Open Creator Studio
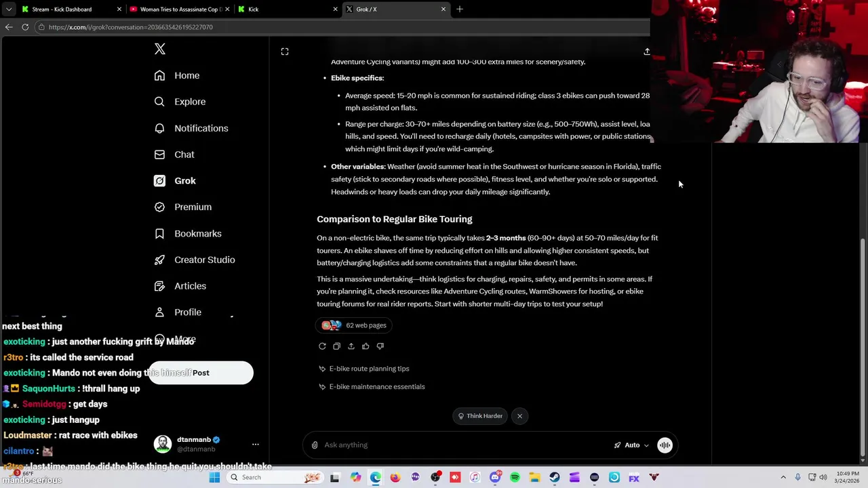The width and height of the screenshot is (868, 488). click(x=195, y=260)
